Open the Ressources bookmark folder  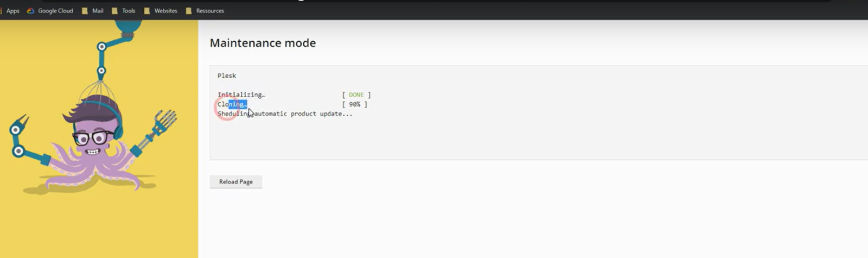[x=205, y=11]
